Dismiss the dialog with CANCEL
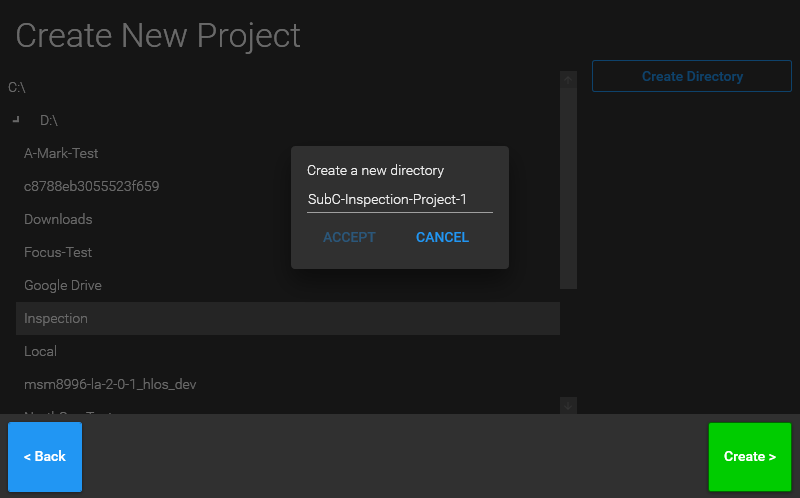The width and height of the screenshot is (800, 498). 442,237
